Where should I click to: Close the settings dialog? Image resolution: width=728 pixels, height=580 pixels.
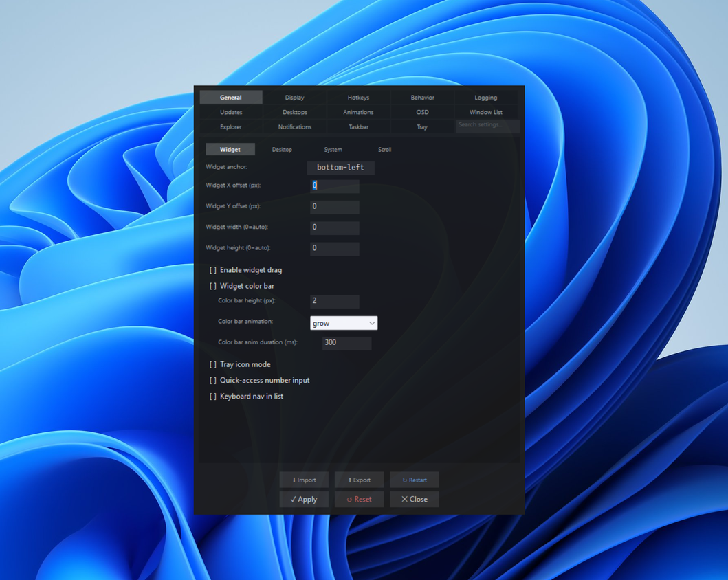[x=415, y=500]
